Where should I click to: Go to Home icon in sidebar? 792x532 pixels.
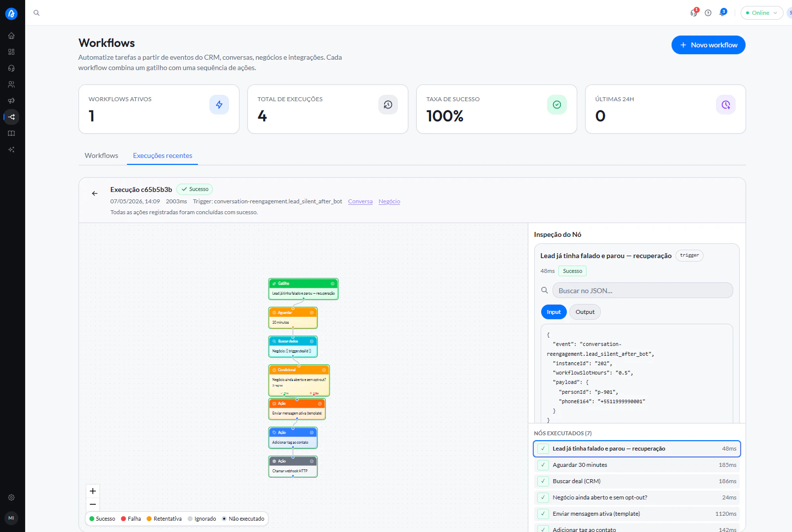[x=11, y=36]
